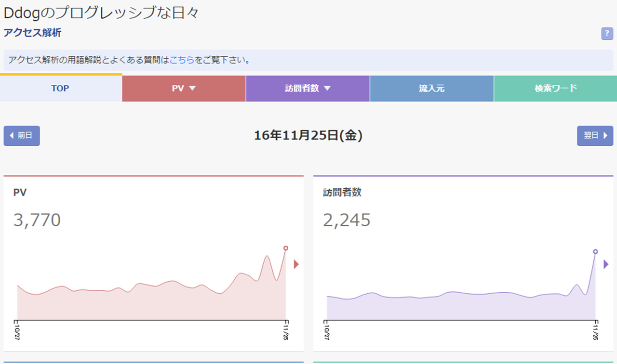Click the 11/25 axis label under the PV chart
Viewport: 617px width, 364px height.
[x=286, y=333]
